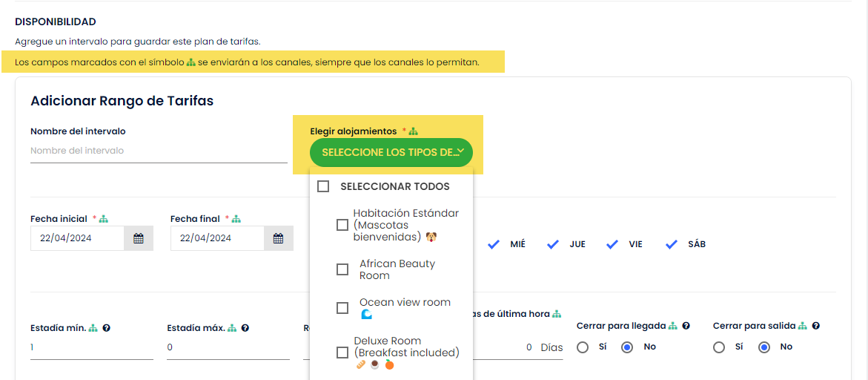
Task: Select No for Cerrar para salida
Action: click(x=764, y=347)
